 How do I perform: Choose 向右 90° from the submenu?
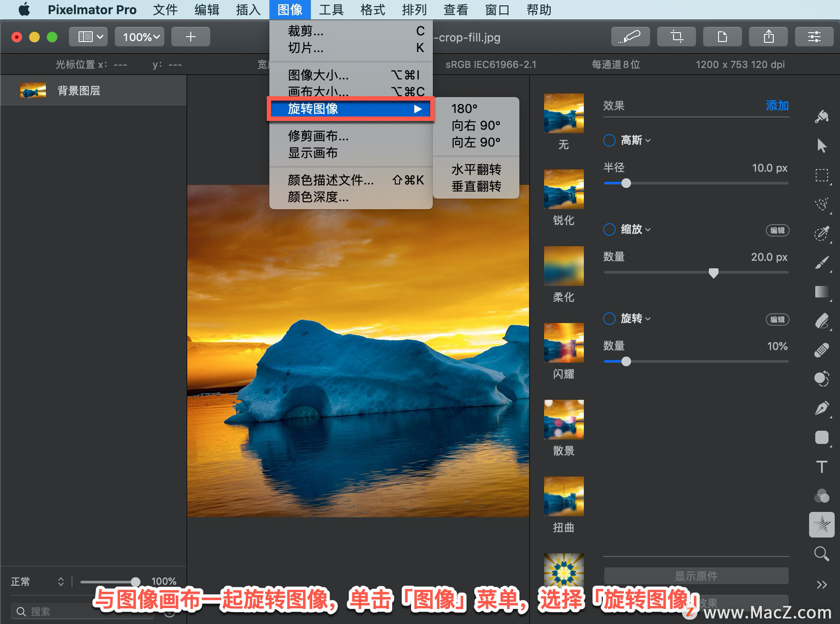coord(476,125)
